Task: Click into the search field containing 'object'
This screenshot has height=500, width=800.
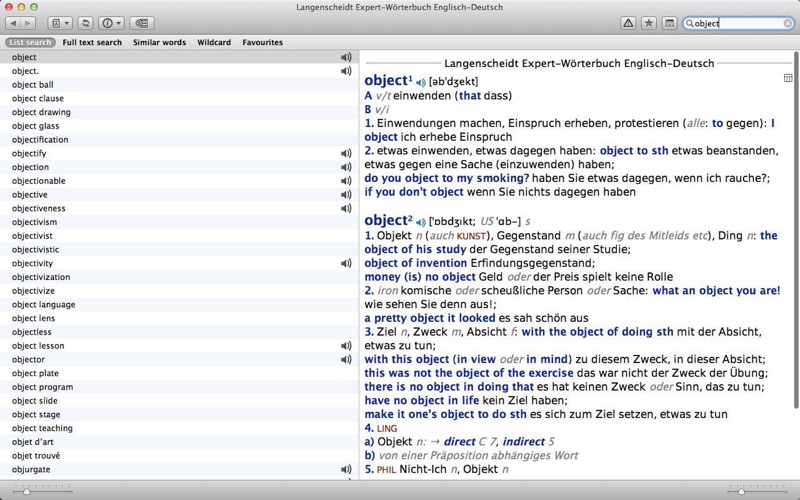Action: pos(737,23)
